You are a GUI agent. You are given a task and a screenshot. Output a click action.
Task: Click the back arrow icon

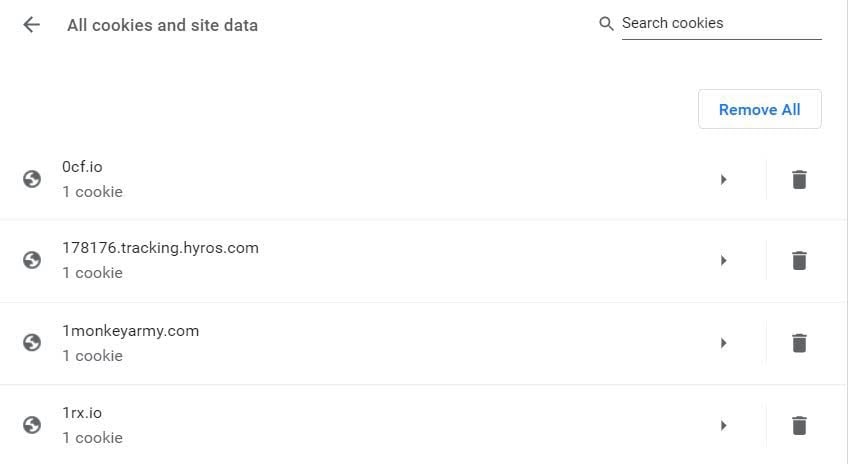(32, 25)
